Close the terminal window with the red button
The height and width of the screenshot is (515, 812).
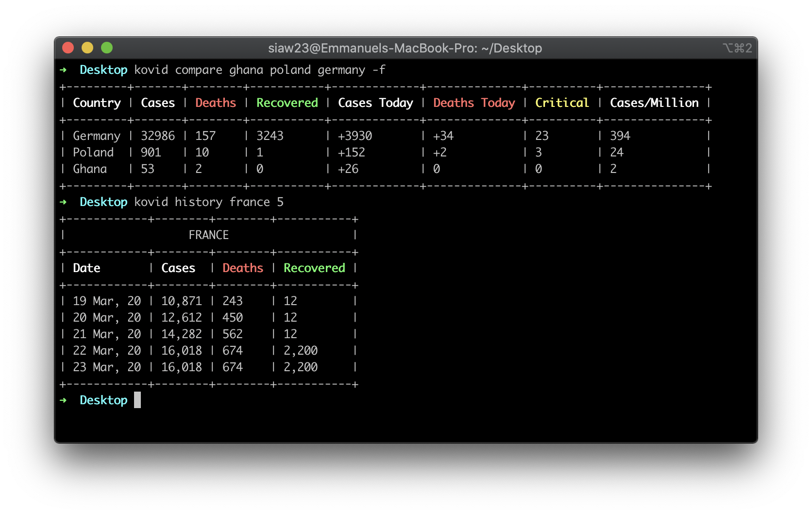click(x=68, y=48)
